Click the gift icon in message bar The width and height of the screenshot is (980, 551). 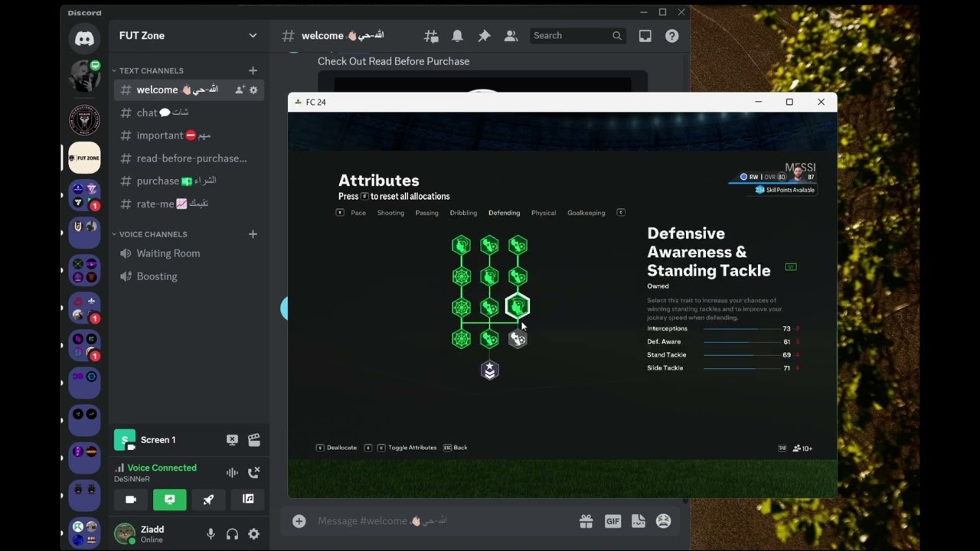pyautogui.click(x=586, y=521)
